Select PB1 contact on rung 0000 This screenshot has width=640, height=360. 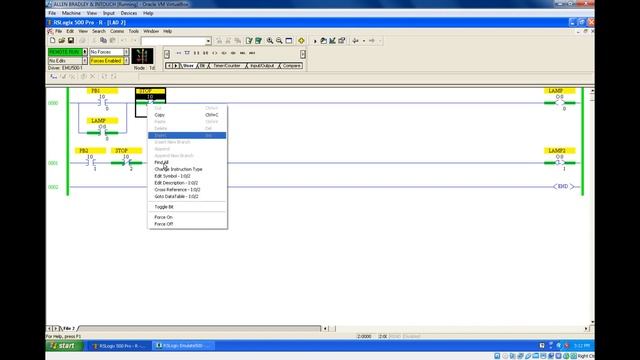pos(102,102)
